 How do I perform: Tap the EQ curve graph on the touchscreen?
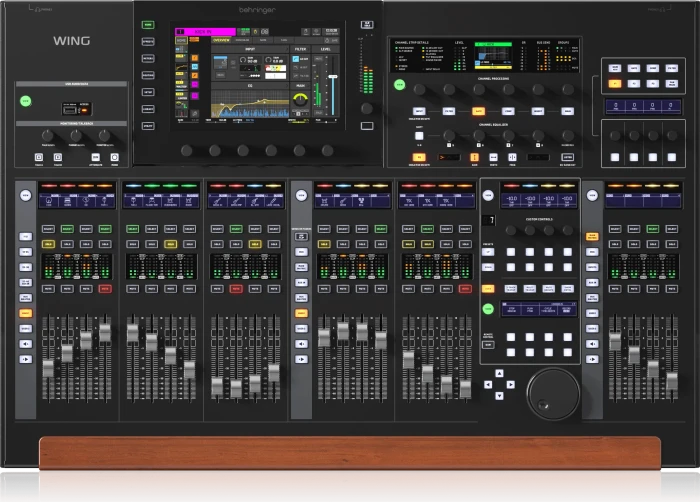pos(250,104)
